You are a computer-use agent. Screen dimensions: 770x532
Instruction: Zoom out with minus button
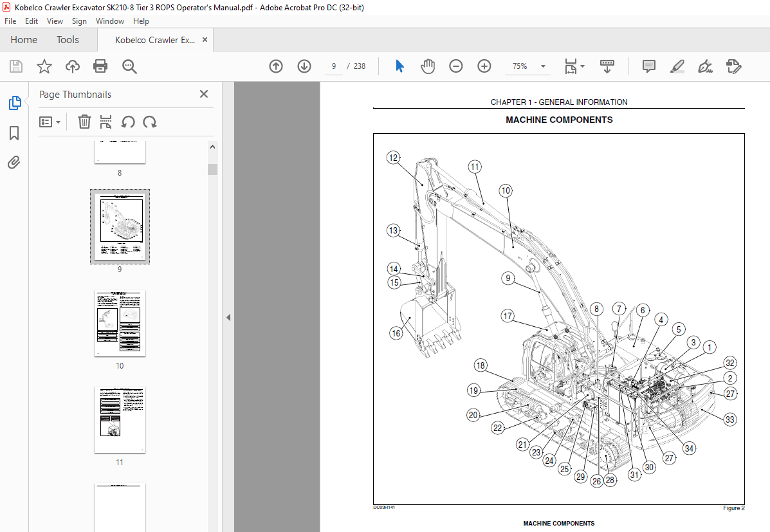[455, 66]
